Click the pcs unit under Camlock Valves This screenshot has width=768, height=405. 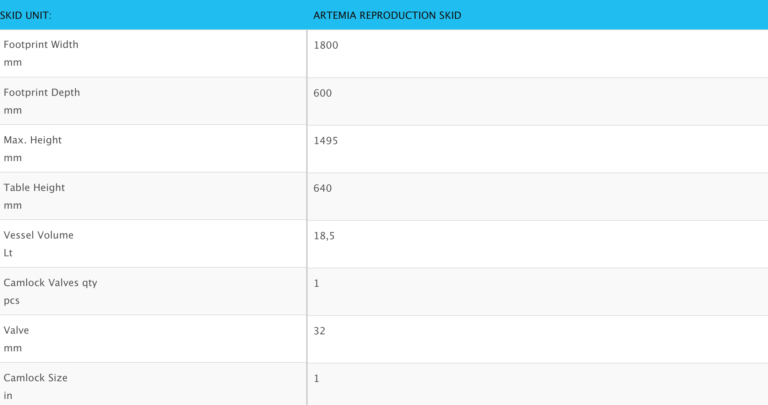(x=12, y=300)
